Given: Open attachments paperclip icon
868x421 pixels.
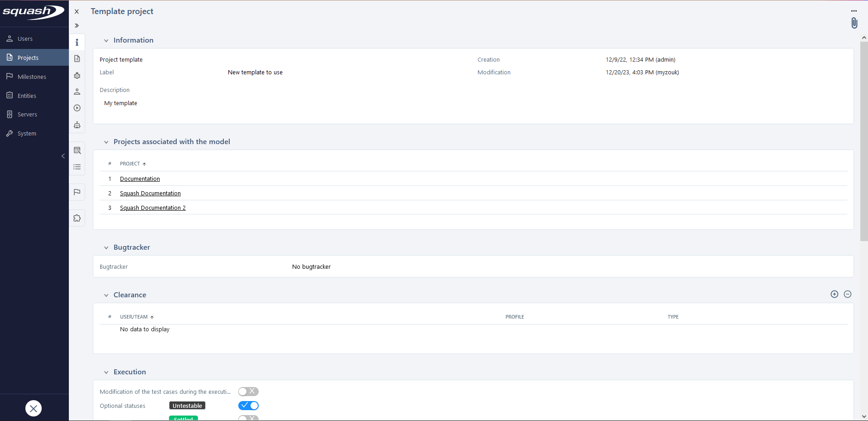Looking at the screenshot, I should click(x=854, y=23).
